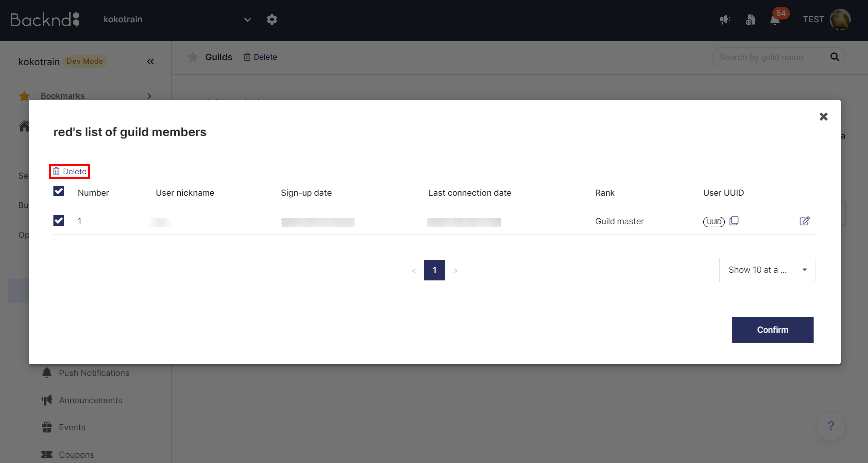Edit the Guild master member with pencil icon

[x=804, y=221]
